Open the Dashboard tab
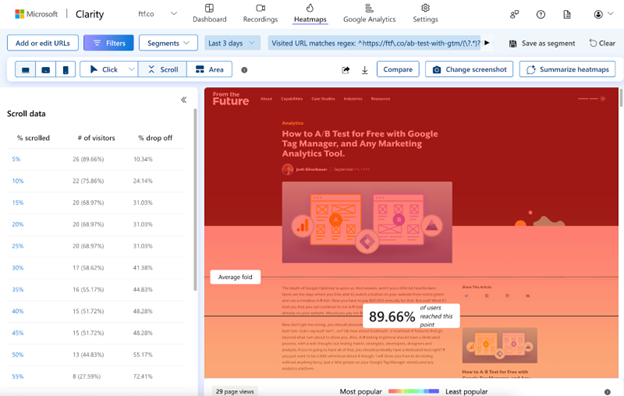624x396 pixels. (x=209, y=14)
